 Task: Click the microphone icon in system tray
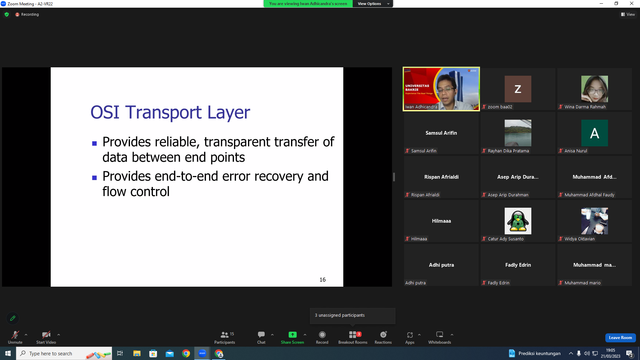(579, 353)
